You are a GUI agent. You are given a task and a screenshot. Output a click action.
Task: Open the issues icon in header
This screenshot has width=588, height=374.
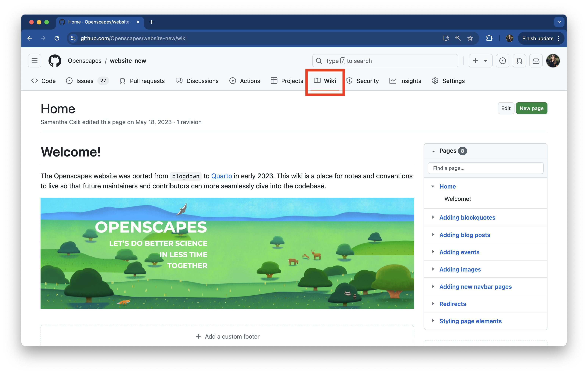pos(502,61)
